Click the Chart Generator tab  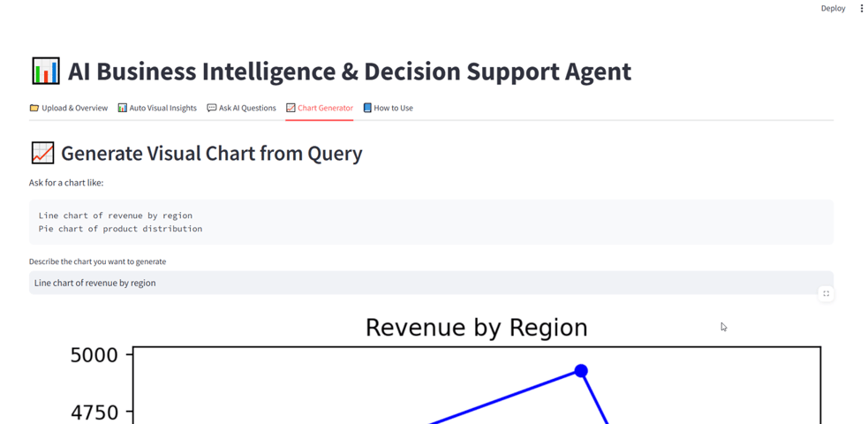(x=320, y=108)
